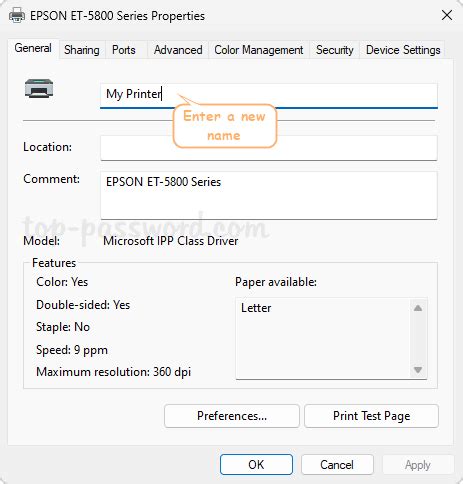Confirm with the OK button

(256, 465)
